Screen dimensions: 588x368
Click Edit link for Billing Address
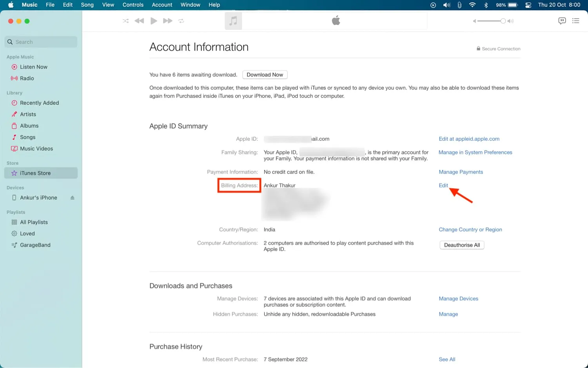[x=443, y=185]
